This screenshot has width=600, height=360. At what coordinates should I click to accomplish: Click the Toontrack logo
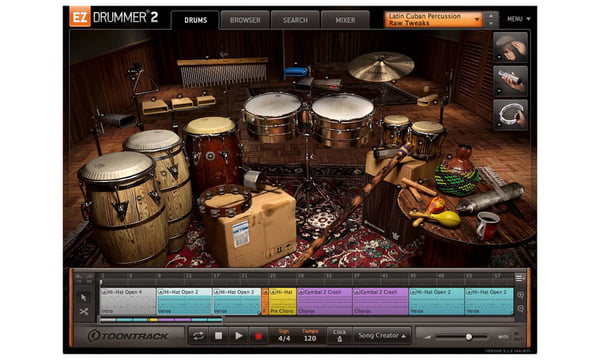tap(128, 336)
